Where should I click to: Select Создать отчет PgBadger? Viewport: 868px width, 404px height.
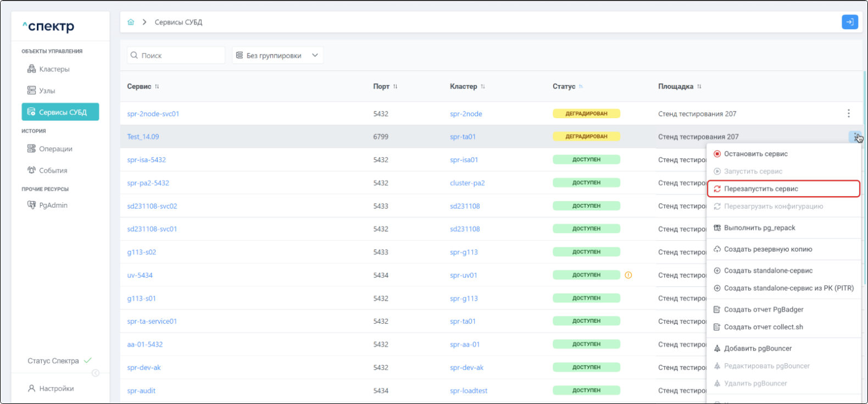tap(783, 309)
